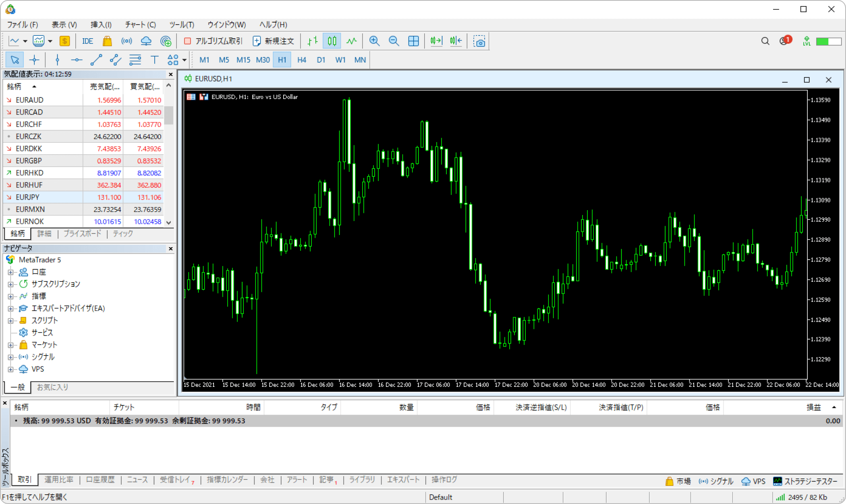The image size is (846, 504).
Task: Zoom in on the chart
Action: (x=375, y=41)
